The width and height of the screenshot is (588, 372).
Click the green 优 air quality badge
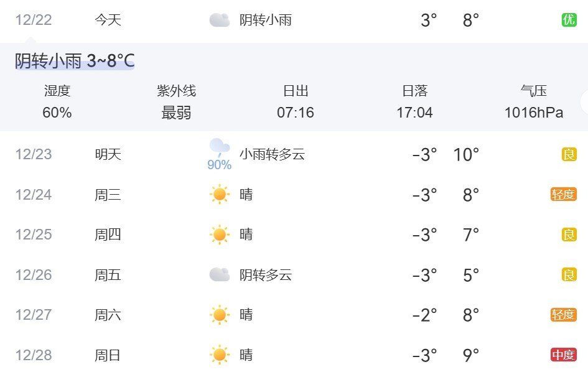[x=569, y=21]
